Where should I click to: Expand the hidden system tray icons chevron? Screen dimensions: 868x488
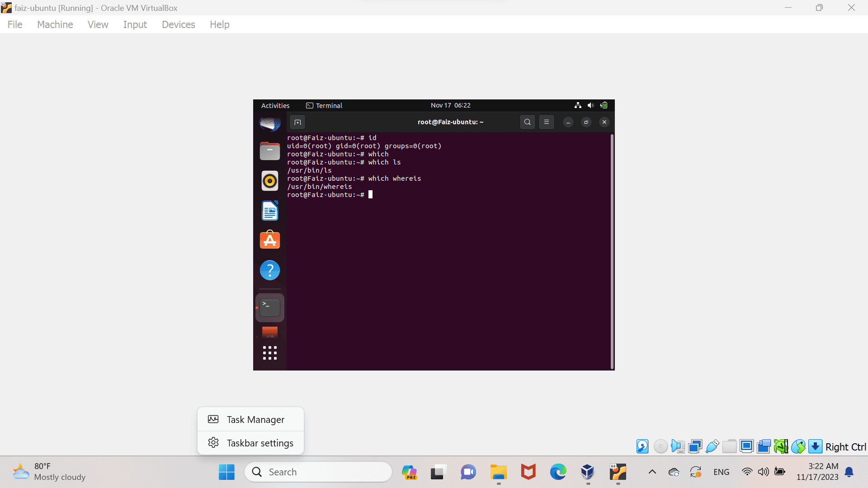(x=652, y=472)
